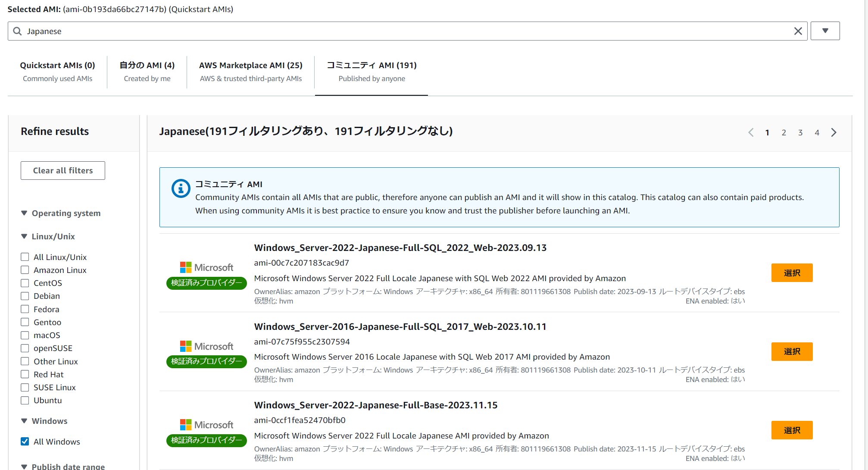Click the Microsoft logo on the 2022 Full-Base AMI
Screen dimensions: 868x470
(x=207, y=424)
